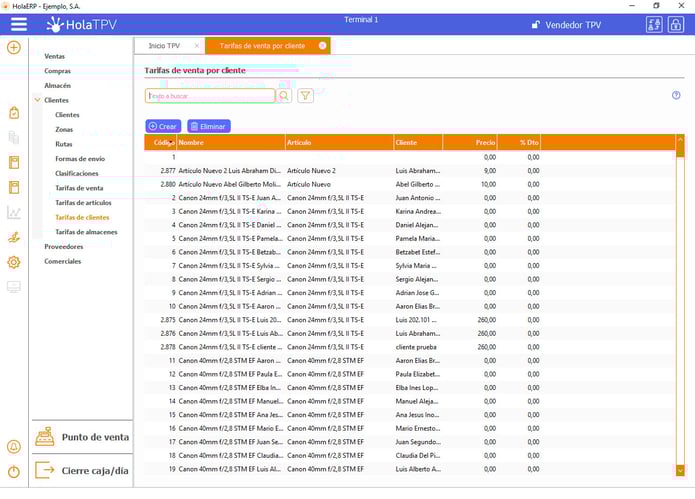Select row 2.878 cliente prueba

coord(410,347)
